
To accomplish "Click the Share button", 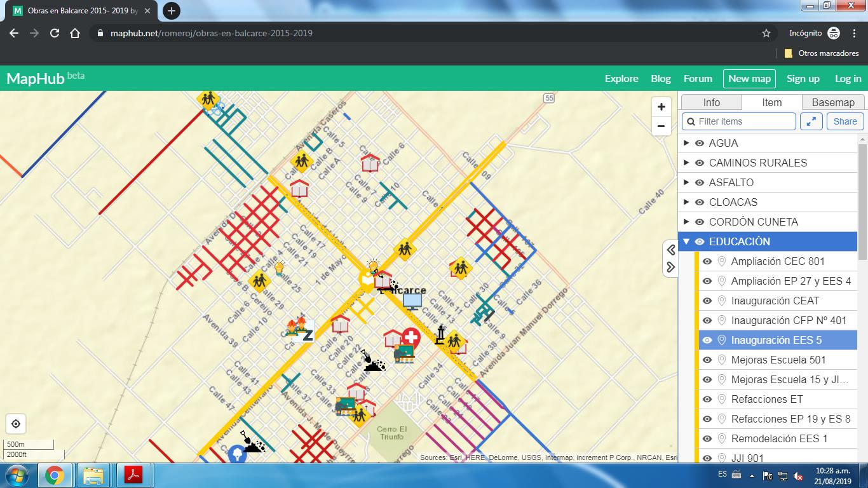I will click(x=845, y=121).
